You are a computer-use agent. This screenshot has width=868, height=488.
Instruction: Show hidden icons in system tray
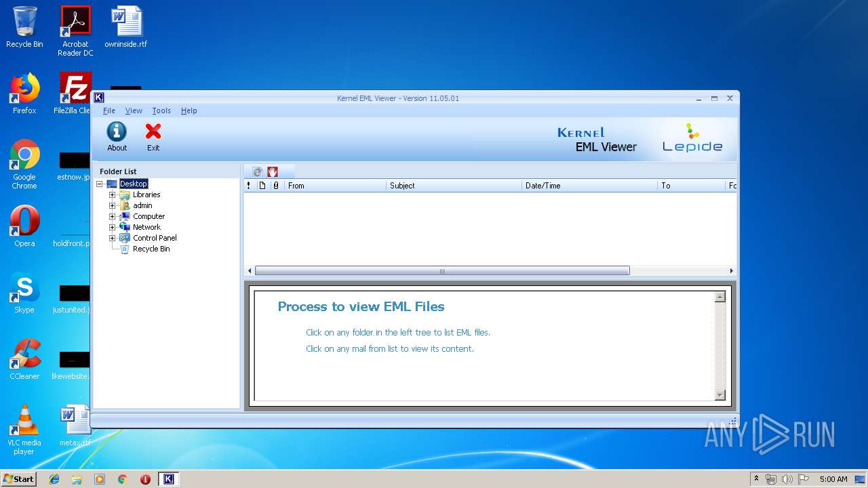coord(756,479)
